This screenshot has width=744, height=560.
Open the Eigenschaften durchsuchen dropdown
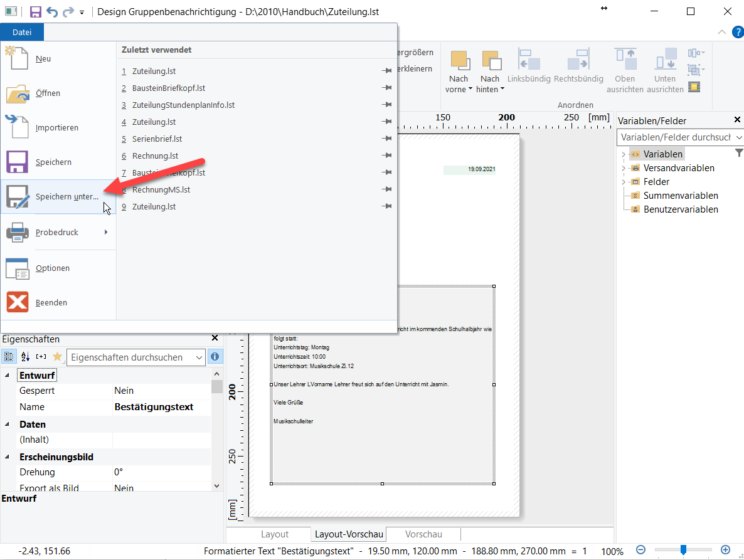(199, 357)
